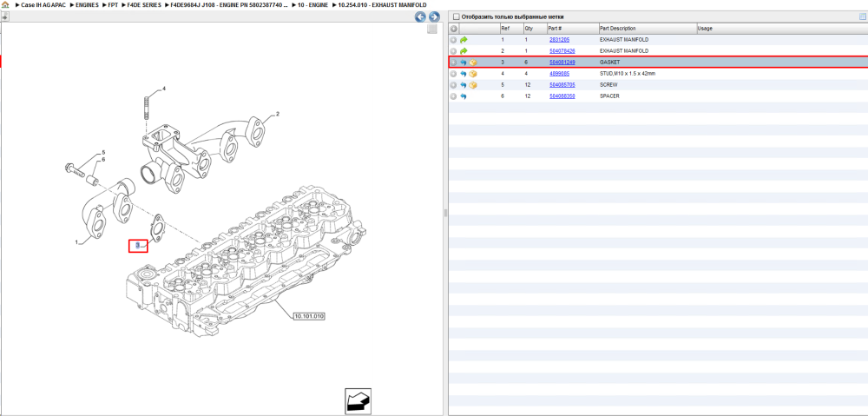
Task: Toggle the round marker for row 2
Action: pos(453,51)
